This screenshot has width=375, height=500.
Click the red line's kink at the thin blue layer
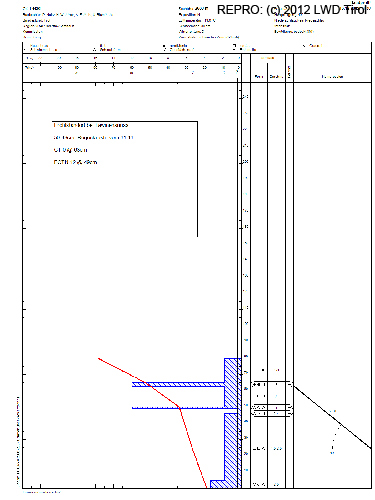click(x=180, y=408)
